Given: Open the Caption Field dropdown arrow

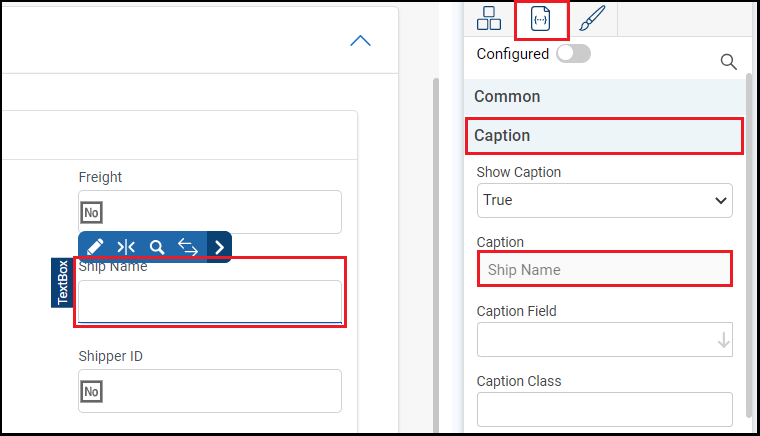Looking at the screenshot, I should click(724, 340).
